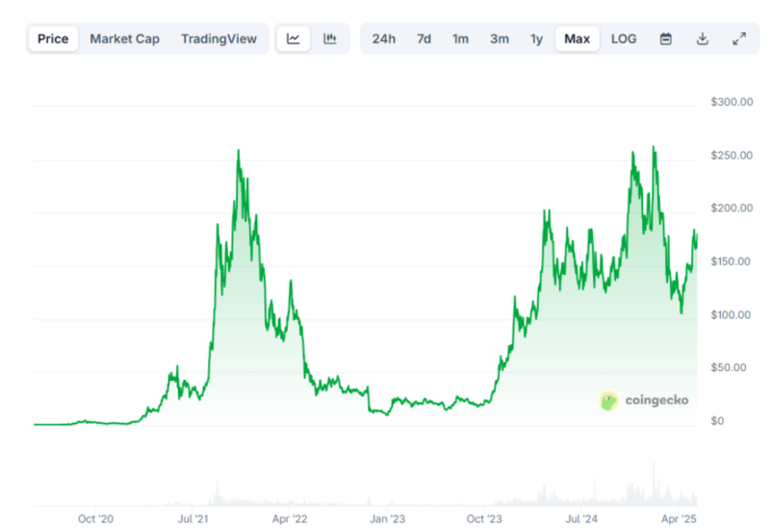Click the $50.00 y-axis label
770x532 pixels.
(729, 367)
